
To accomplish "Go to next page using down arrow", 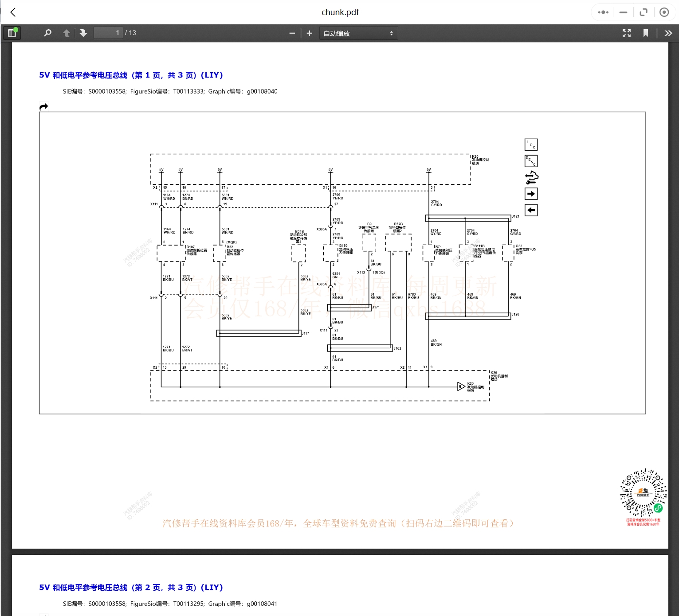I will tap(83, 33).
